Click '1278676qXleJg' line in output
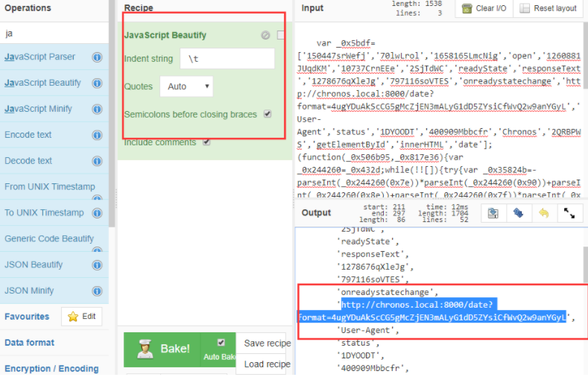This screenshot has width=588, height=380. [x=376, y=267]
